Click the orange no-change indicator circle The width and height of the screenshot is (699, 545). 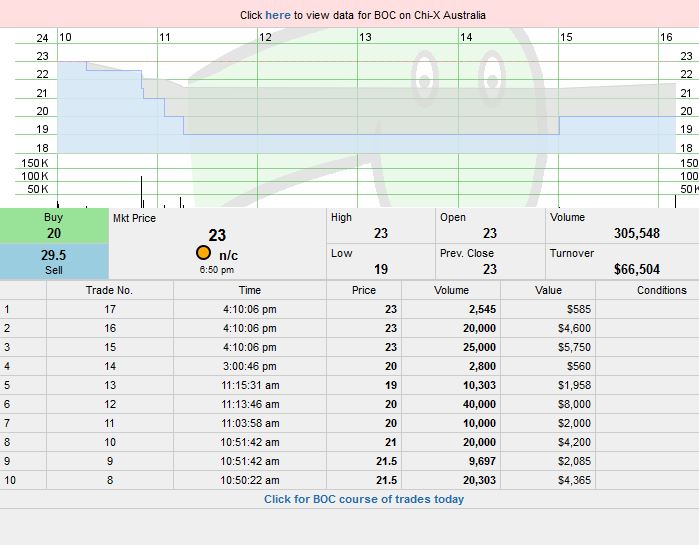[x=204, y=254]
